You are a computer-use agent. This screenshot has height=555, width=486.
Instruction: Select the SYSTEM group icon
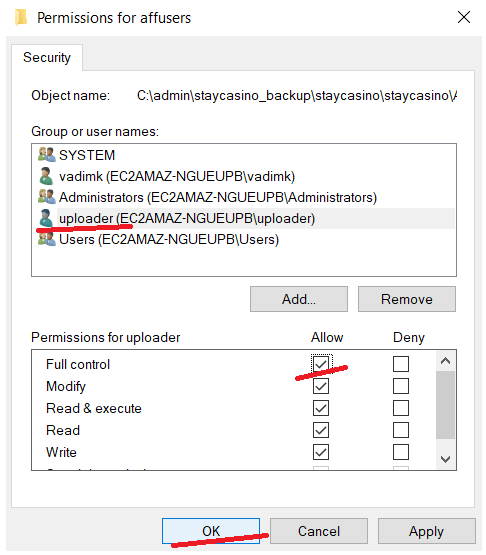(x=47, y=155)
